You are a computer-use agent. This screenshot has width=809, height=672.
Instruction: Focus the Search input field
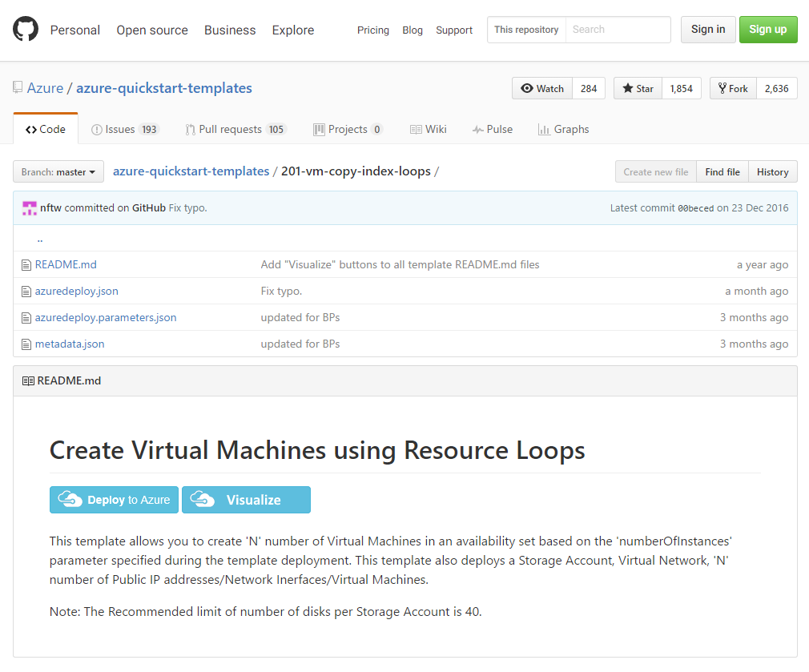[618, 30]
